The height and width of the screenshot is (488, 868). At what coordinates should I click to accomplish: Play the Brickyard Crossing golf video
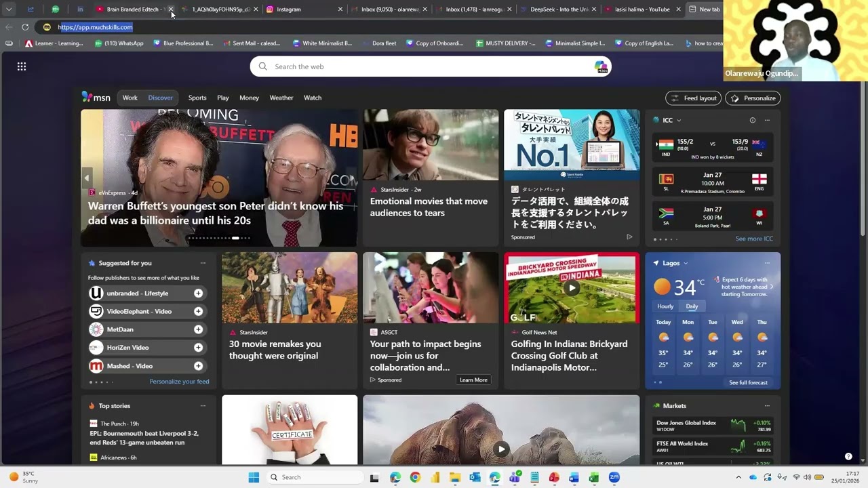572,288
